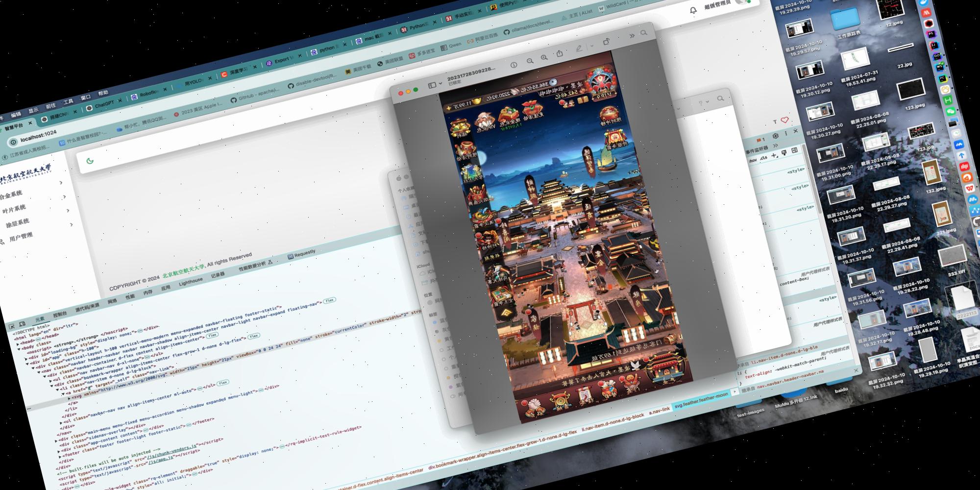Switch to DevTools Lighthouse tab

pyautogui.click(x=191, y=282)
